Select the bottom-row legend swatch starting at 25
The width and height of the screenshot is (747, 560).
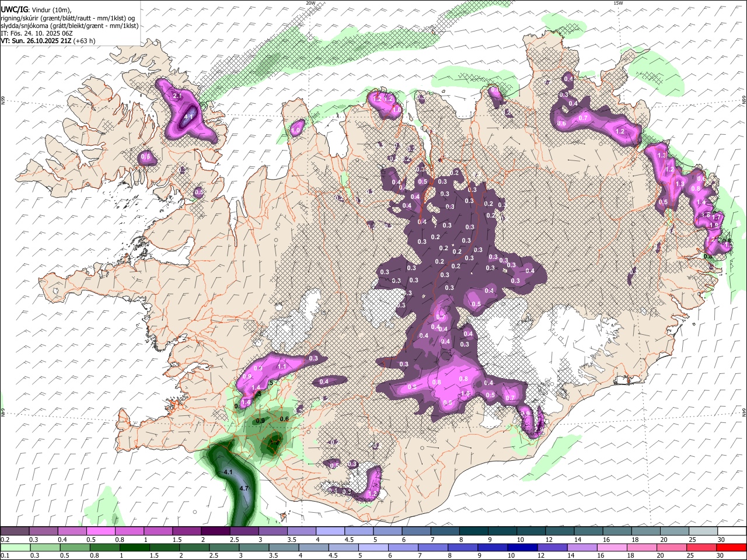[702, 547]
